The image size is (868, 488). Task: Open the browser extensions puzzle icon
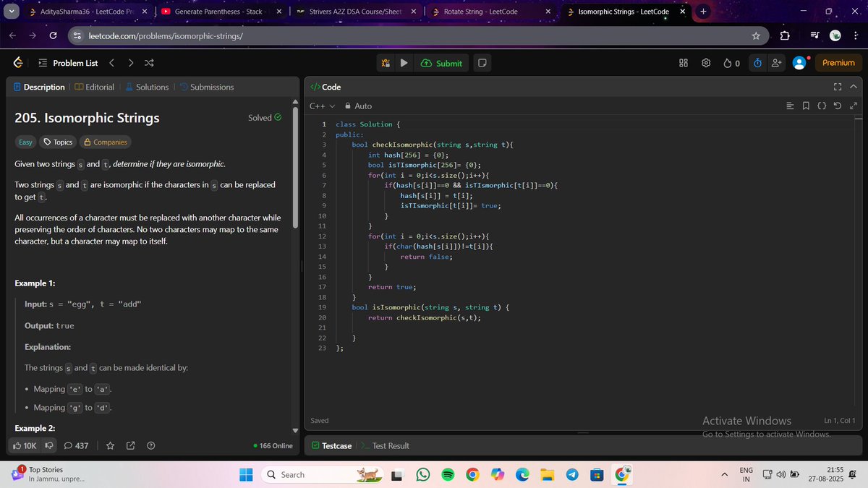786,35
